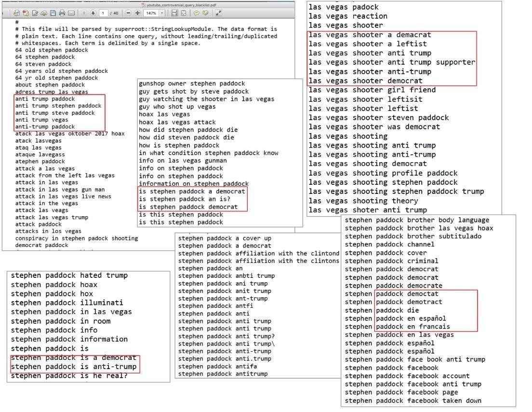Add a sticky note comment
The image size is (532, 412).
[197, 13]
